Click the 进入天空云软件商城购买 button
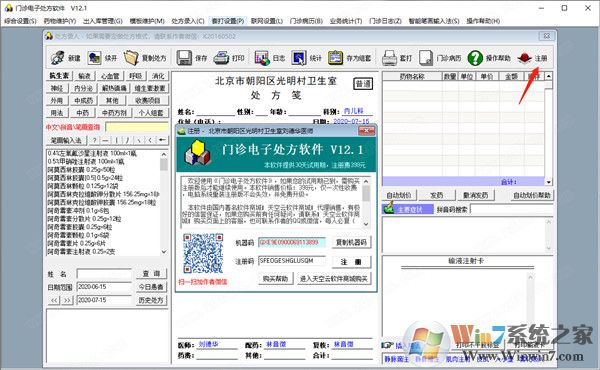The height and width of the screenshot is (370, 600). click(x=334, y=279)
